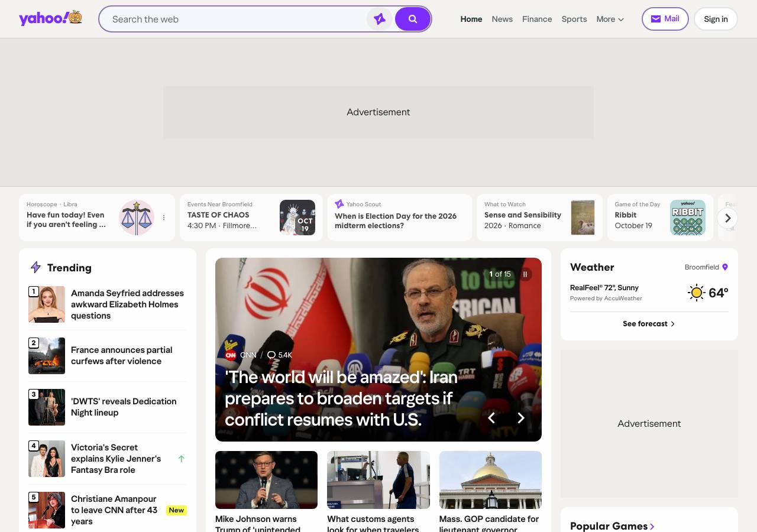Open the Iran headline story
This screenshot has width=757, height=532.
(341, 398)
